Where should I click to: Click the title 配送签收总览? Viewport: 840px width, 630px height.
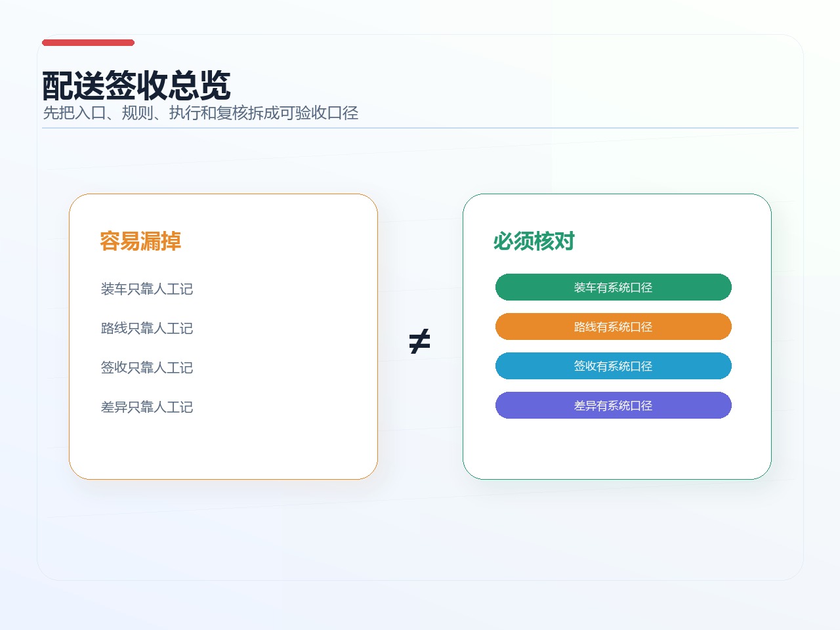point(136,85)
